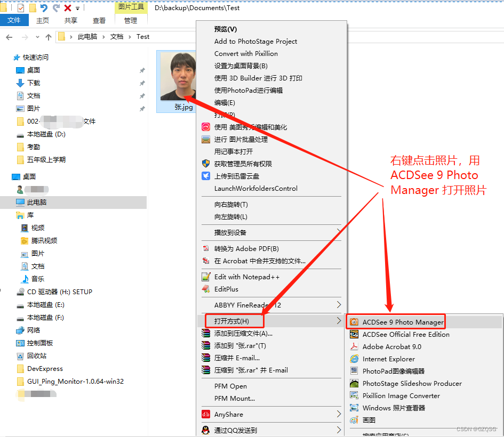Open 本地磁盘 (D:) in navigation pane
The image size is (504, 437).
[x=46, y=134]
